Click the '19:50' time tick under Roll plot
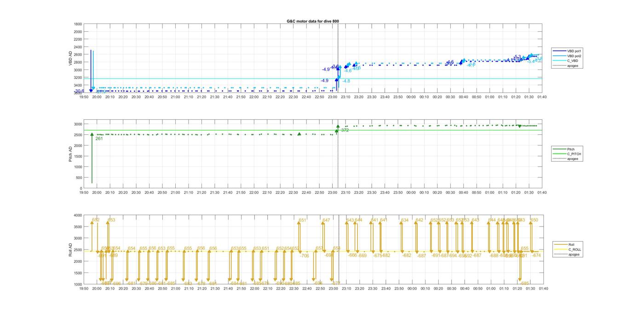This screenshot has height=319, width=644. 84,289
